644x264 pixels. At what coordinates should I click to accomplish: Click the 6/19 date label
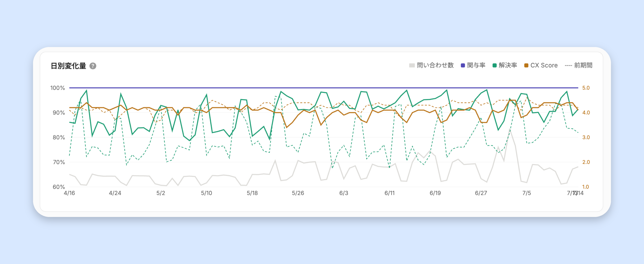[435, 193]
